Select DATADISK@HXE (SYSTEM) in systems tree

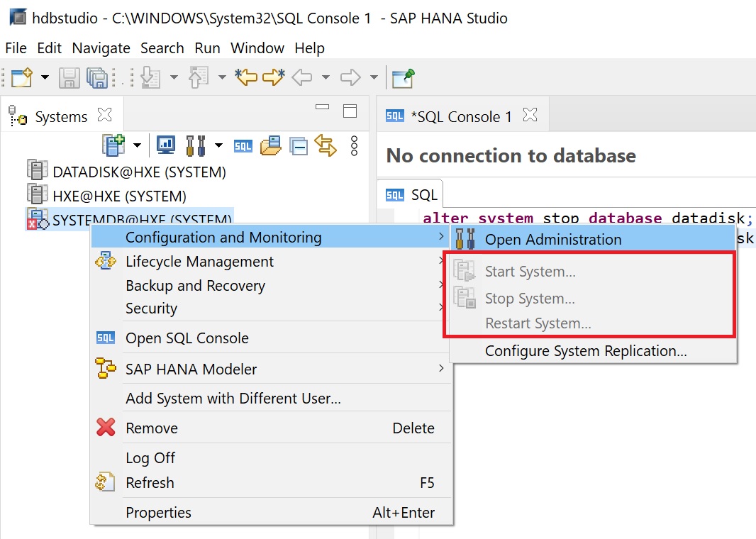[139, 172]
